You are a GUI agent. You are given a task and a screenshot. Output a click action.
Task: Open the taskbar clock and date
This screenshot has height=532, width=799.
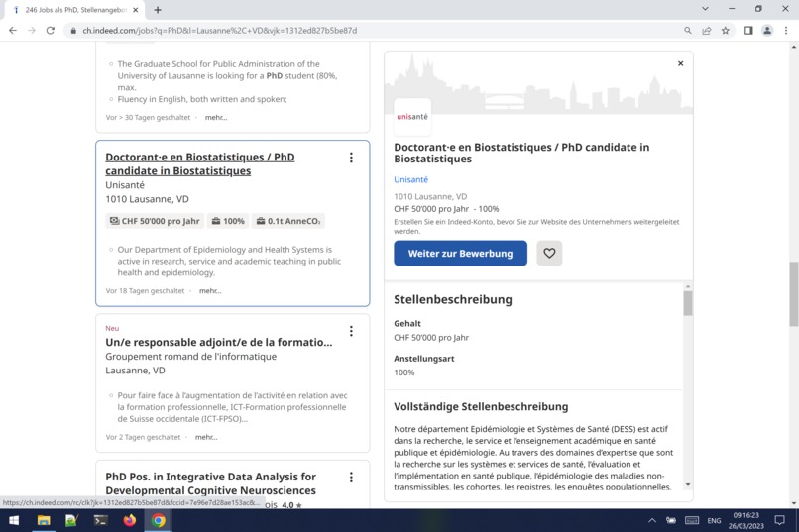tap(746, 520)
